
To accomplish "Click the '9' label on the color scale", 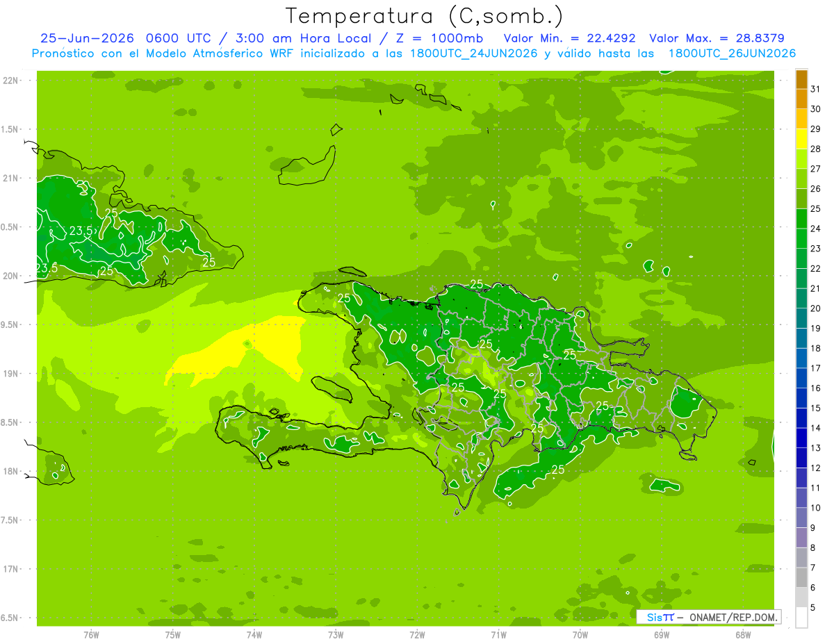I will (x=813, y=528).
